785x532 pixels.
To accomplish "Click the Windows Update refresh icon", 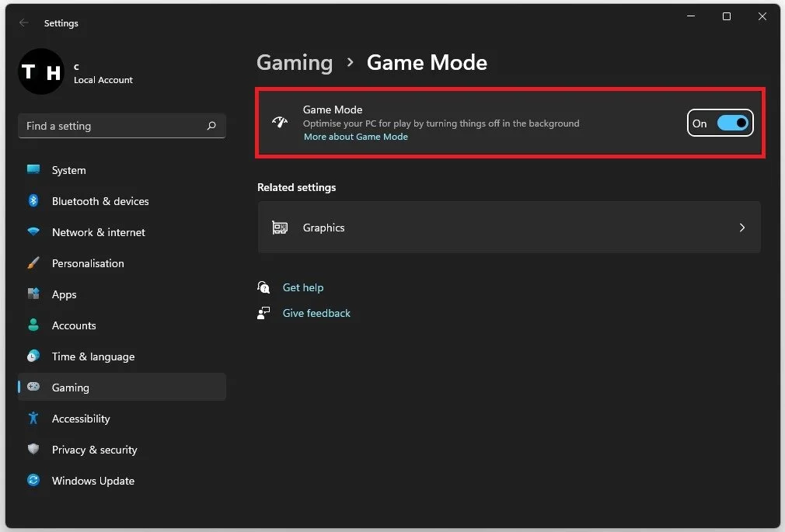I will point(33,480).
